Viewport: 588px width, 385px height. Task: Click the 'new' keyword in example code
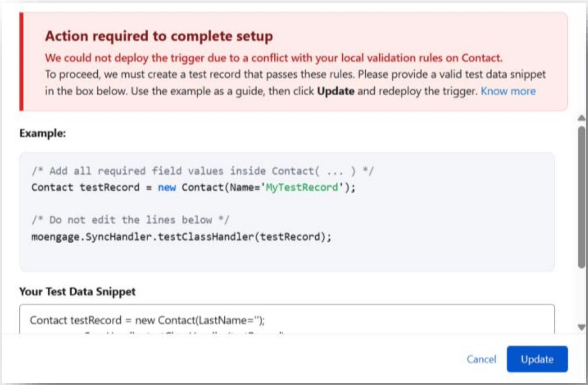(167, 187)
